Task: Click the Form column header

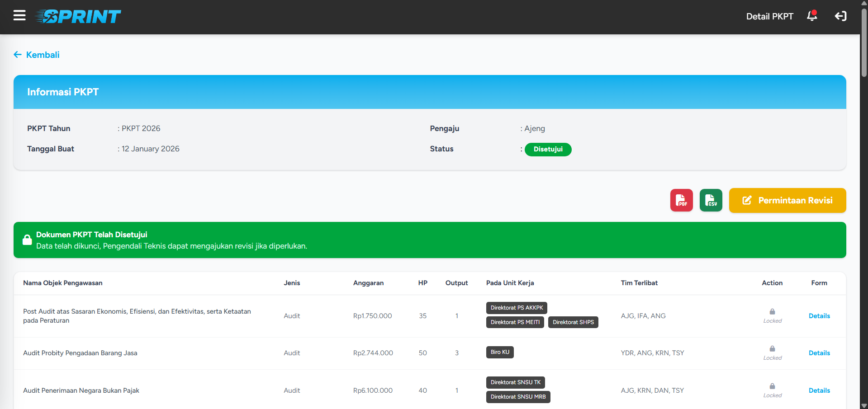Action: pos(819,283)
